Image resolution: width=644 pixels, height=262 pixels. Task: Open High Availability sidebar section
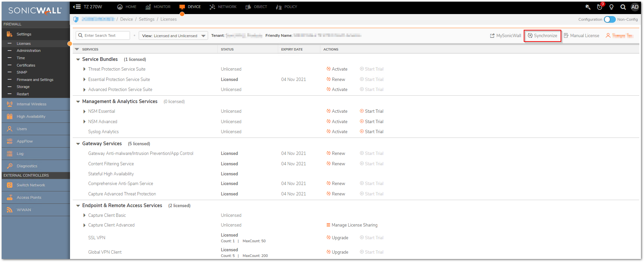click(x=31, y=116)
